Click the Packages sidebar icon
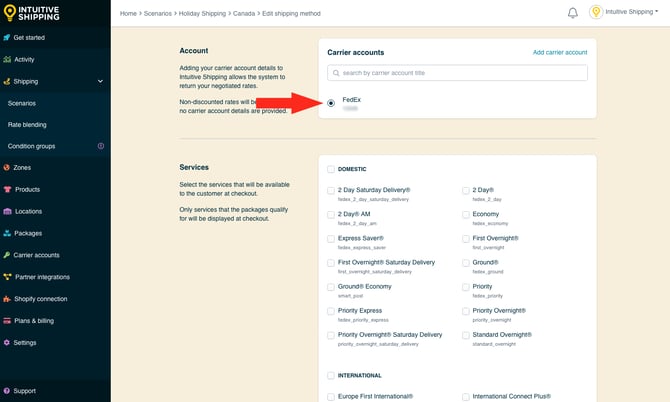The height and width of the screenshot is (402, 670). click(x=8, y=233)
